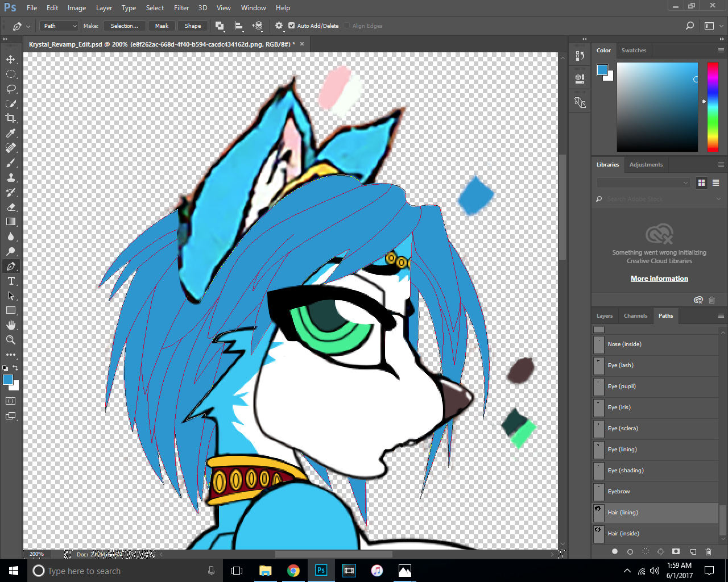The width and height of the screenshot is (728, 582).
Task: Swap foreground and background colors
Action: tap(16, 368)
